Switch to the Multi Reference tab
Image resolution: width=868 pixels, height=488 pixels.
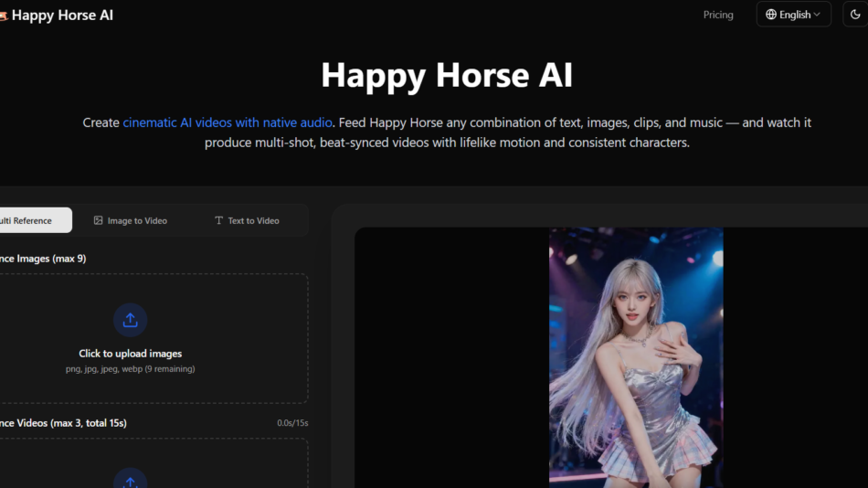click(27, 220)
